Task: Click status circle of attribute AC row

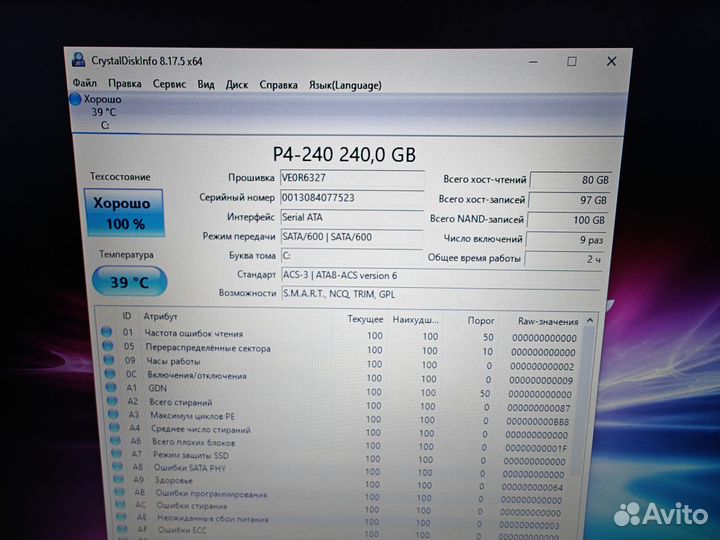Action: 121,504
